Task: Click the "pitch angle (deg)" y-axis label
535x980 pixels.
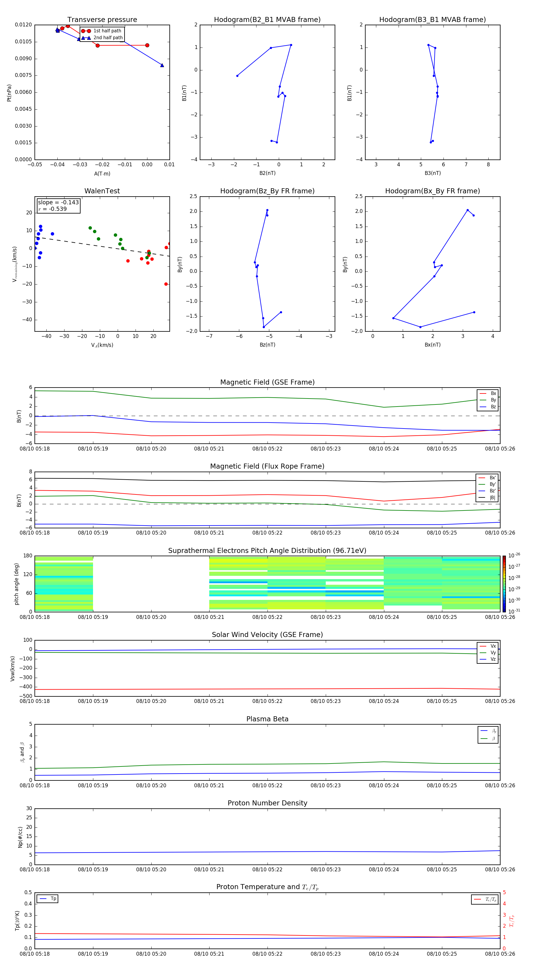Action: tap(16, 584)
